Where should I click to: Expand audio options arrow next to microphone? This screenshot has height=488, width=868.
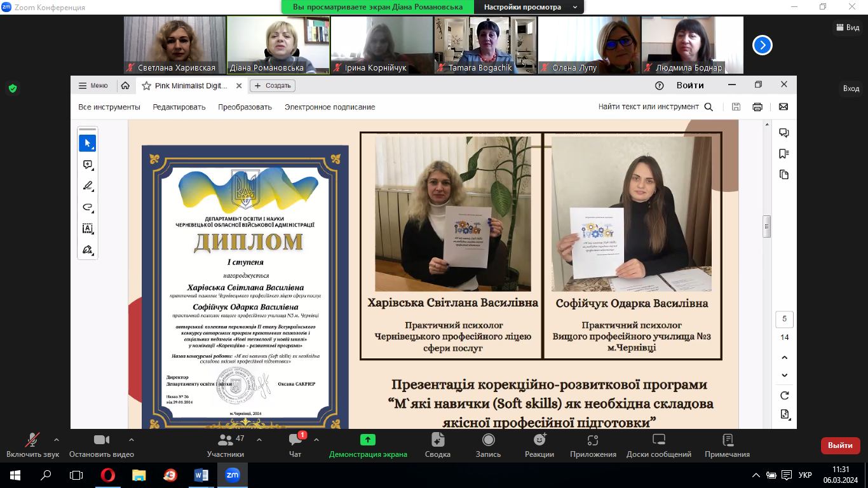[57, 440]
